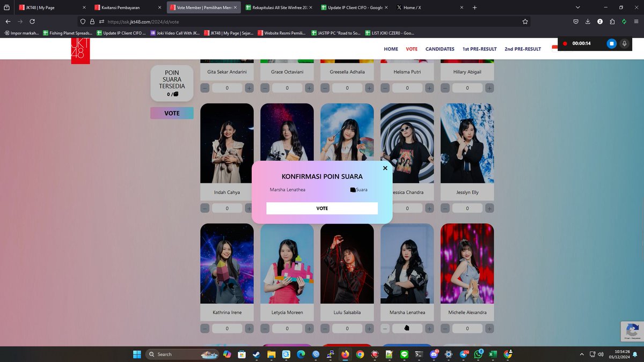Viewport: 644px width, 362px height.
Task: Decrease vote for Lulu Salsabila
Action: 325,328
